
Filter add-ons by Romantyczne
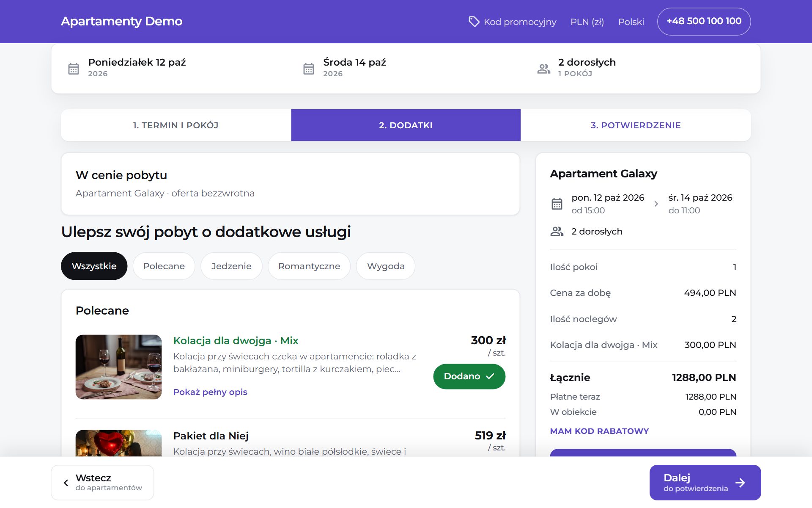pyautogui.click(x=309, y=266)
